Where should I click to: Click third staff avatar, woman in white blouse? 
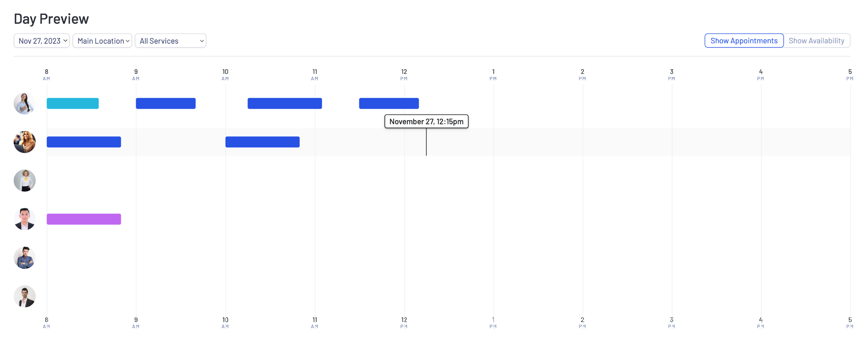click(25, 181)
